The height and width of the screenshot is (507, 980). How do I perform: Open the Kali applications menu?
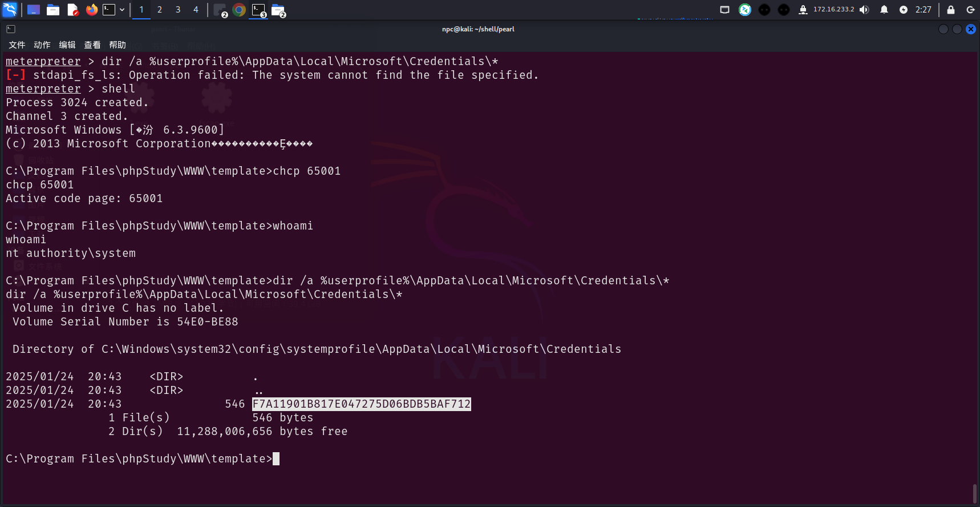click(x=10, y=10)
